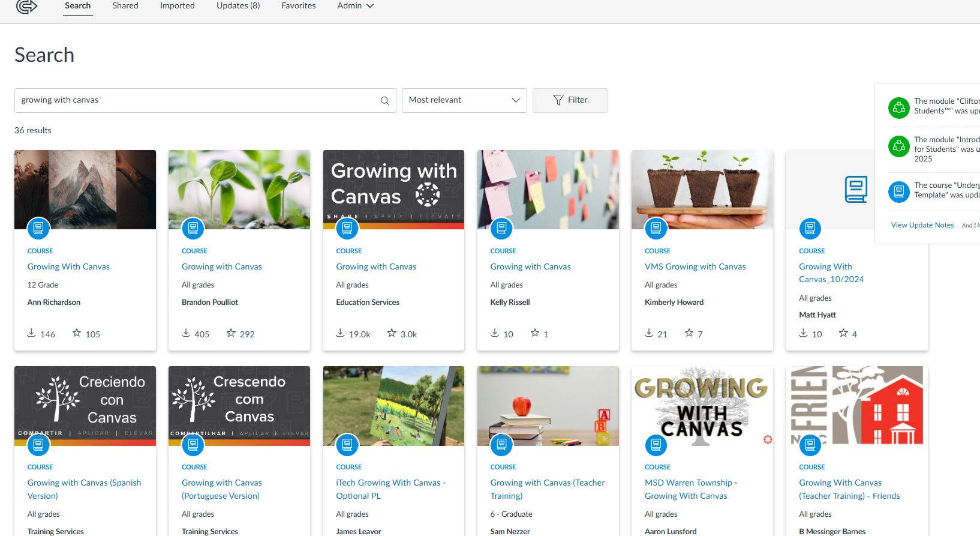980x536 pixels.
Task: Open Growing with Canvas (Spanish Version) link
Action: click(x=85, y=489)
